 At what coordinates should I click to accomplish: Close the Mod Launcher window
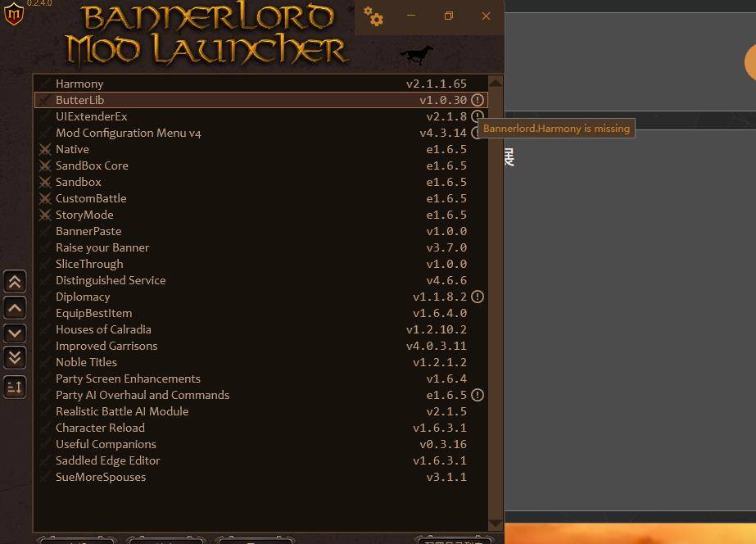tap(486, 16)
